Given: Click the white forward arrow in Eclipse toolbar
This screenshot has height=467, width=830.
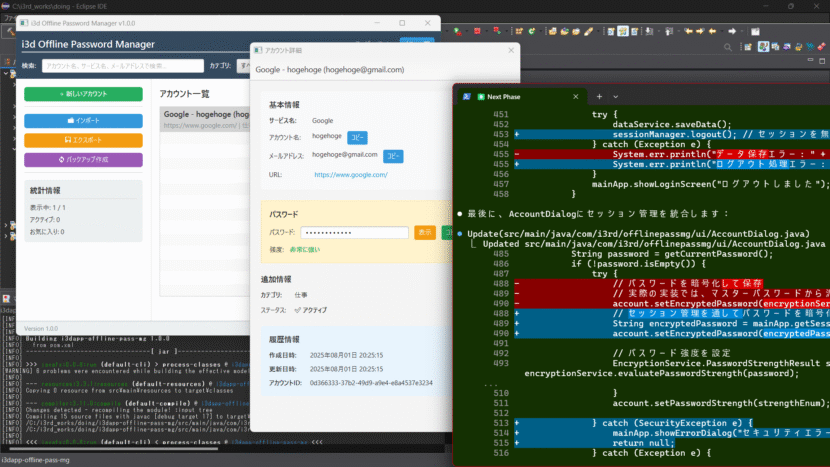Looking at the screenshot, I should (732, 32).
